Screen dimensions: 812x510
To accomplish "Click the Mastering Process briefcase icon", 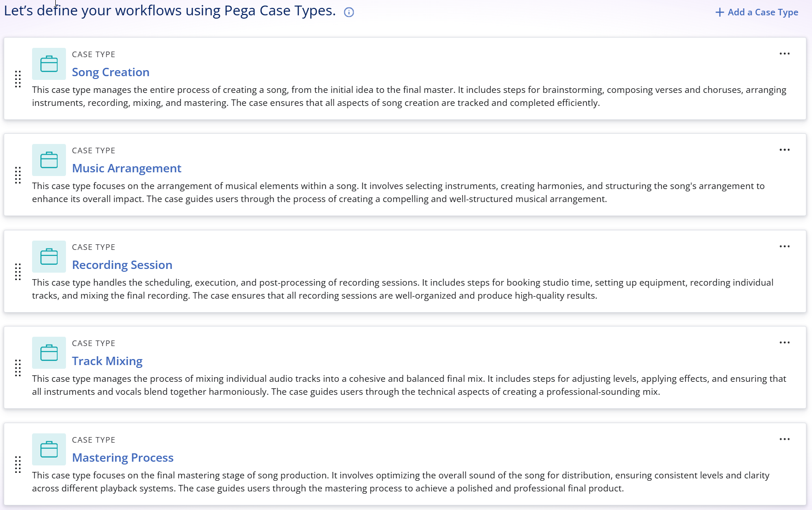I will (49, 450).
